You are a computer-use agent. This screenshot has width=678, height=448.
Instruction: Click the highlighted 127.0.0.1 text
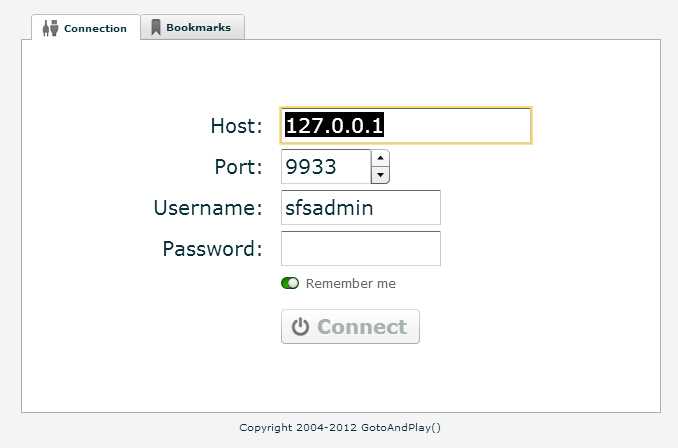pyautogui.click(x=334, y=125)
